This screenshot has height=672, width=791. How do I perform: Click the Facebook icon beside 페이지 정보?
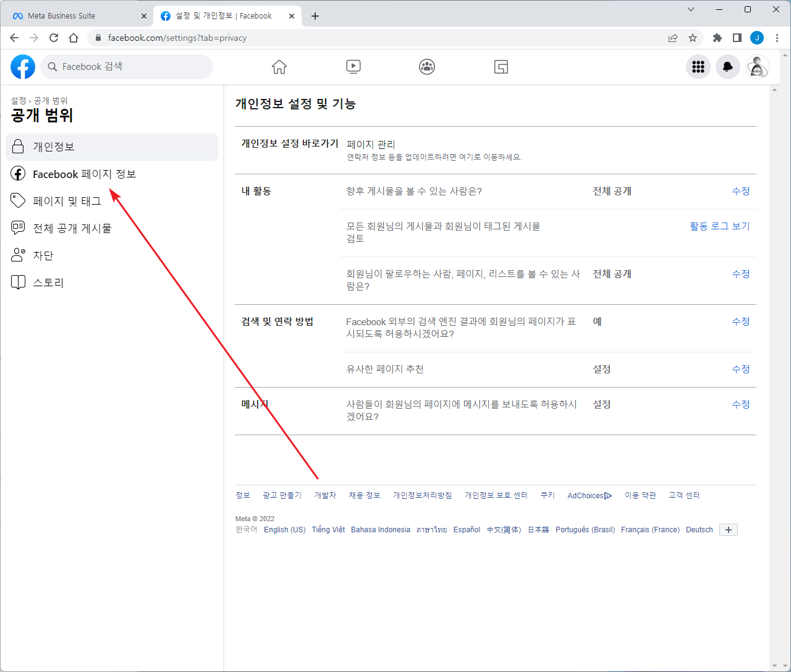click(19, 174)
